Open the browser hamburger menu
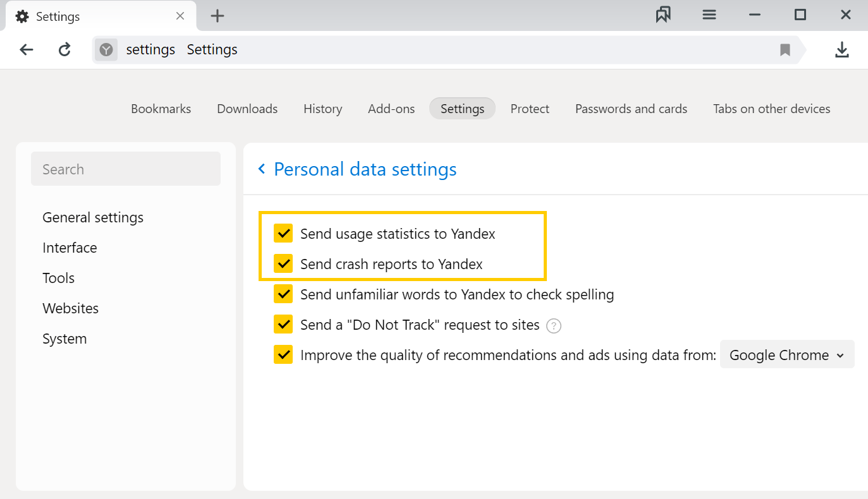Screen dimensions: 868x499 point(709,15)
